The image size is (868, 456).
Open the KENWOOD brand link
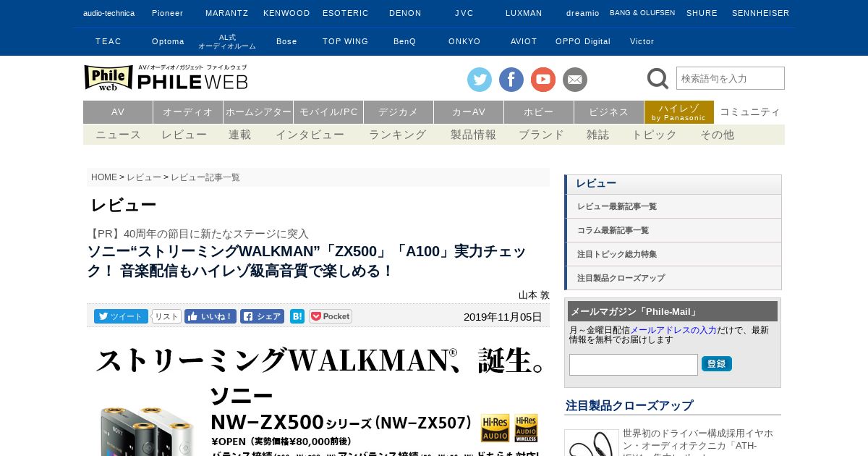coord(286,13)
